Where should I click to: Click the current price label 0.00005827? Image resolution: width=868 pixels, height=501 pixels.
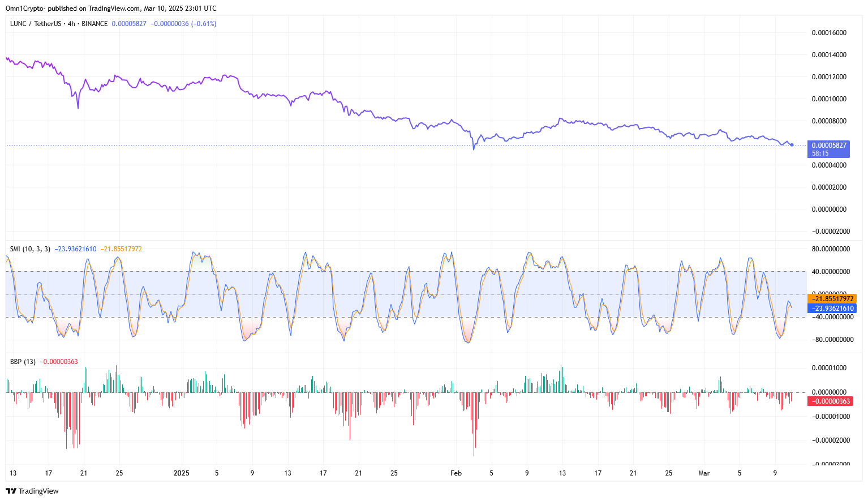(x=129, y=24)
